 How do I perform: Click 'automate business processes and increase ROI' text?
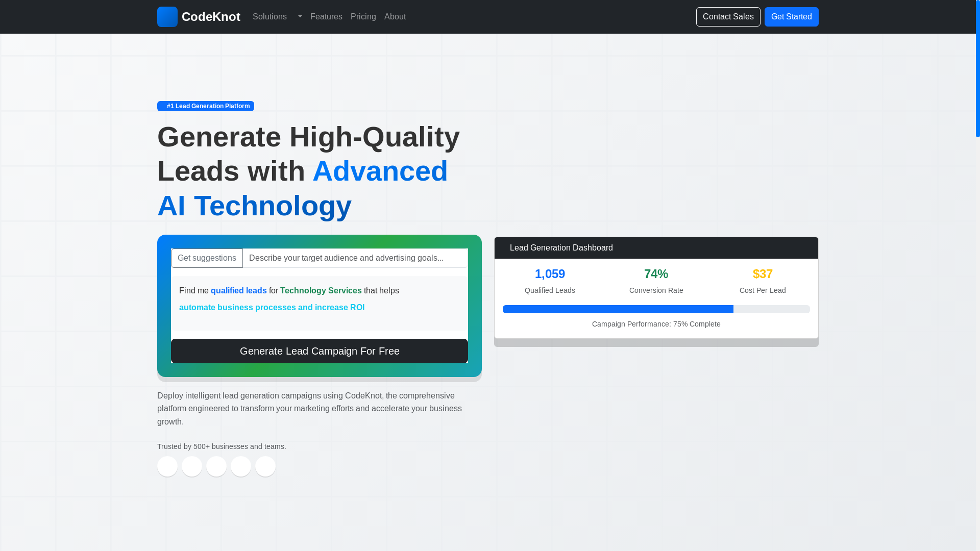pyautogui.click(x=272, y=308)
